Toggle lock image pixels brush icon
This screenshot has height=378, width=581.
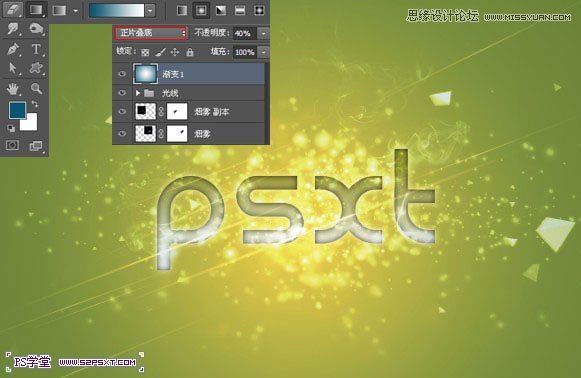[160, 52]
